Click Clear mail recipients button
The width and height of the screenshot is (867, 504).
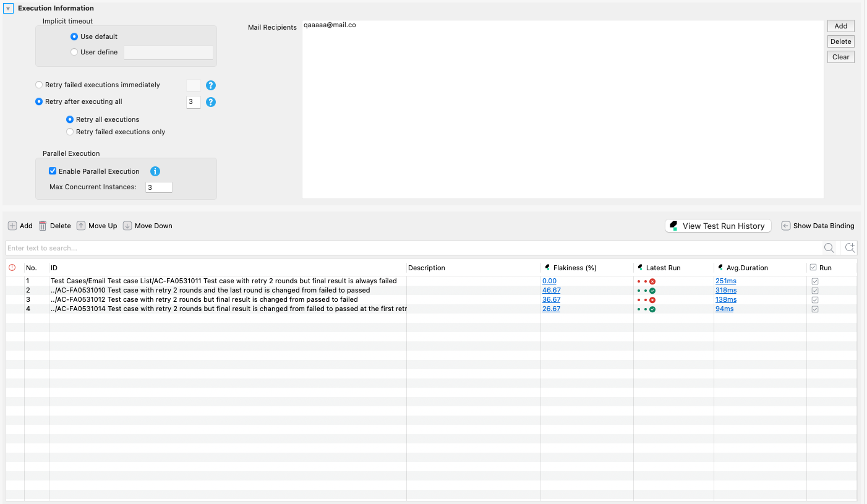pyautogui.click(x=841, y=57)
